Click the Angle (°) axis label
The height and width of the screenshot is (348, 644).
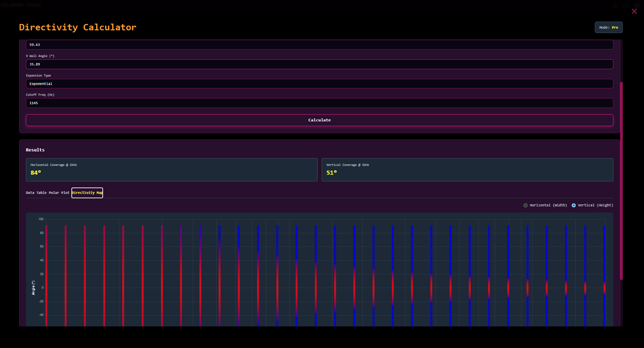pos(33,288)
